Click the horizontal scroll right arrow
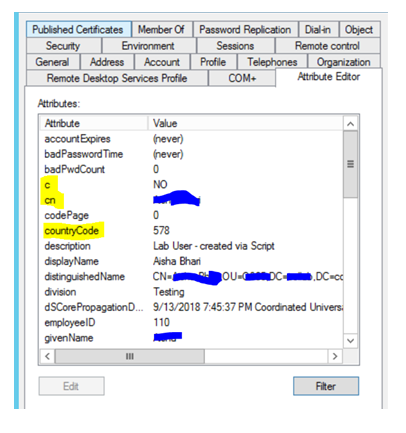 (x=335, y=356)
